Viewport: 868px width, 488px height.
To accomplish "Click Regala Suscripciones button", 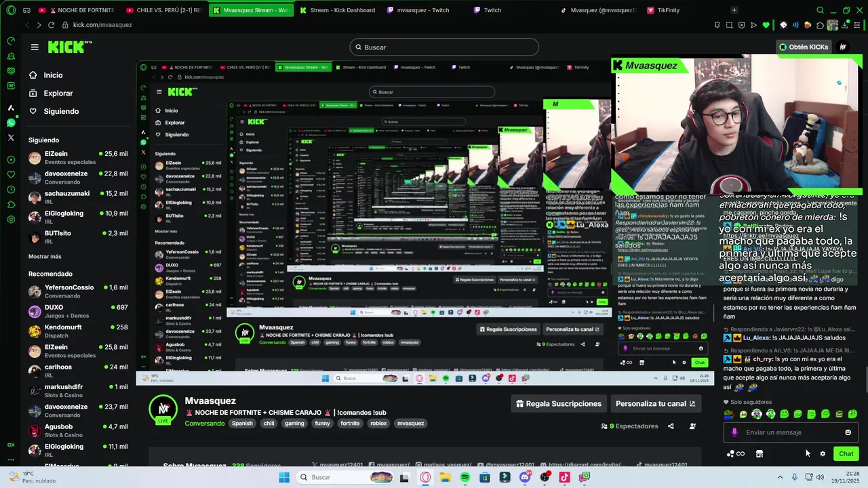I will [559, 404].
